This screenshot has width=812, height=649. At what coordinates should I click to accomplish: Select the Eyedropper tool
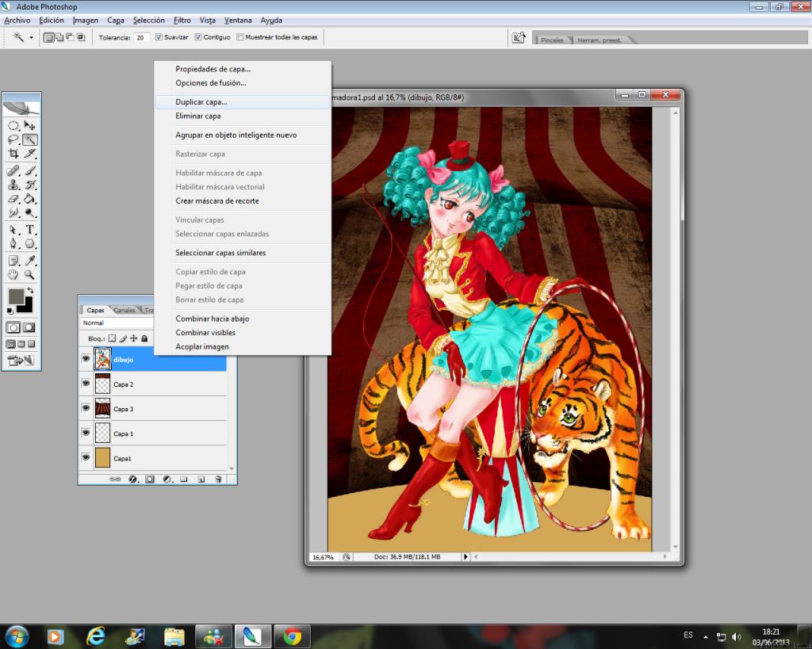click(30, 261)
